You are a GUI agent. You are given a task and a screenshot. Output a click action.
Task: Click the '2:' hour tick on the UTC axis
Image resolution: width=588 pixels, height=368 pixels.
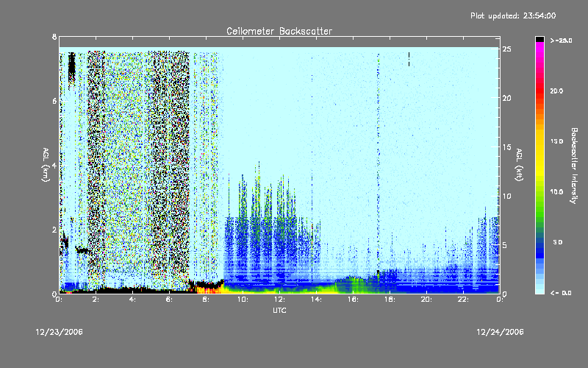pyautogui.click(x=96, y=300)
